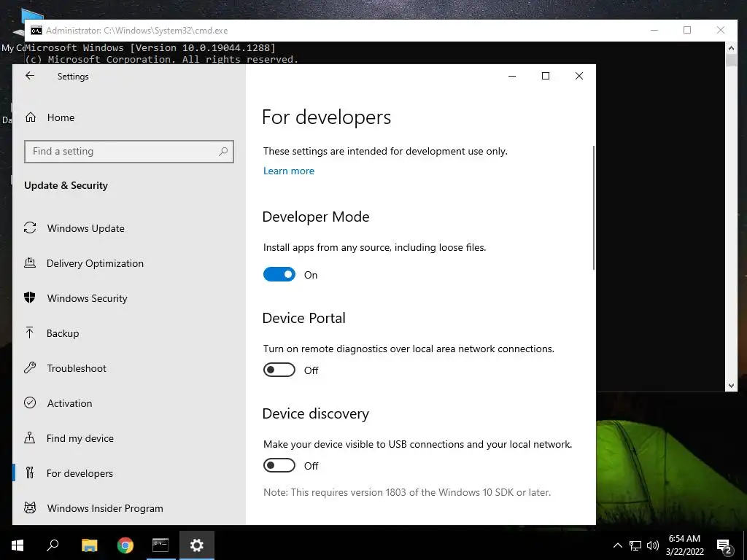
Task: Select the Windows Insider Program label
Action: 105,508
